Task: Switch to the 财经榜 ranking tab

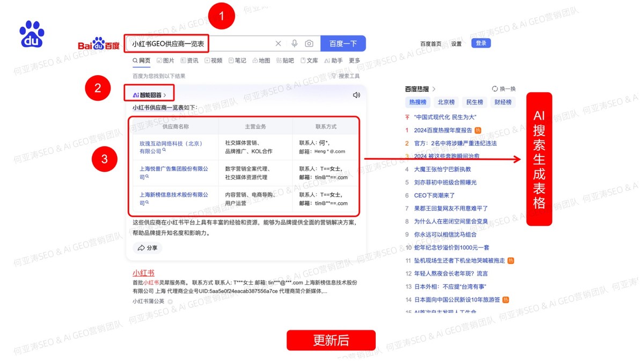Action: tap(503, 102)
